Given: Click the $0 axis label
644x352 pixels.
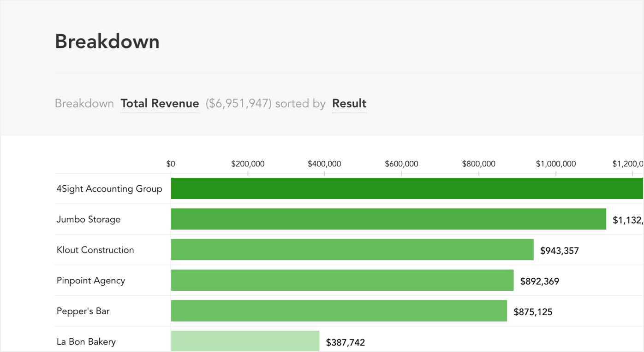Looking at the screenshot, I should (x=171, y=164).
